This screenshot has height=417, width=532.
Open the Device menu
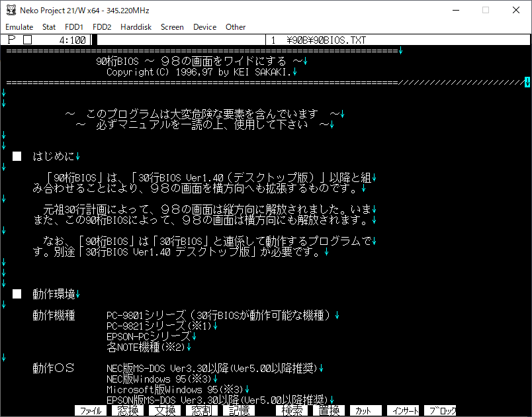(x=204, y=27)
